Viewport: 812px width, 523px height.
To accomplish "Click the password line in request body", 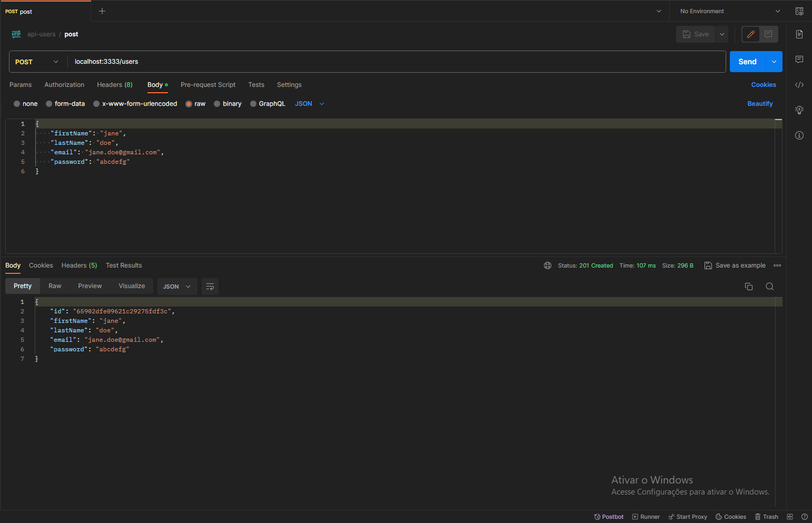I will tap(90, 162).
